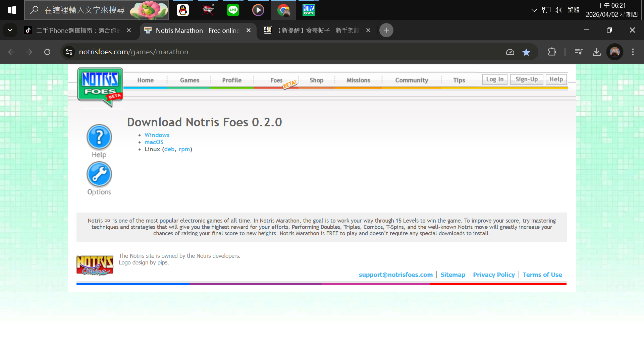Open the Foes beta nav item
This screenshot has width=644, height=362.
click(x=277, y=80)
